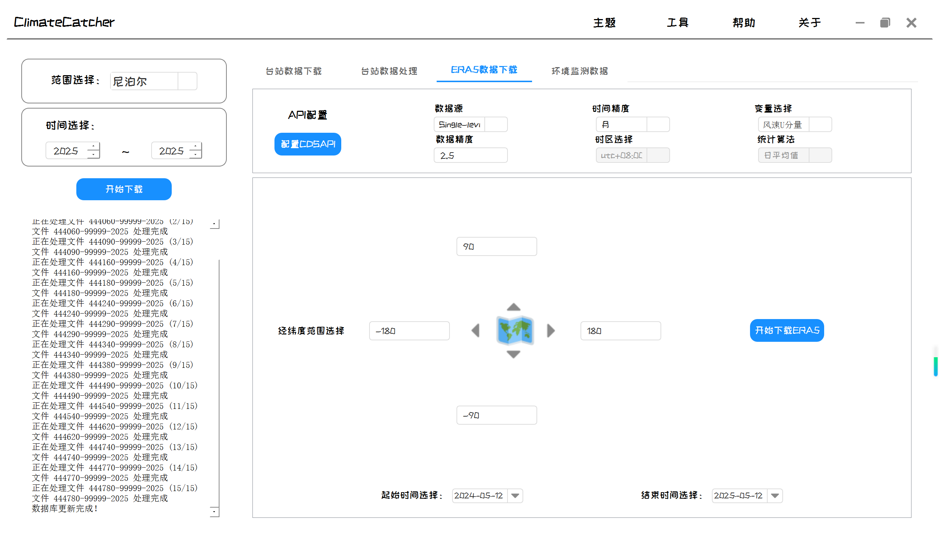Open the 时间精度 dropdown
This screenshot has height=560, width=939.
click(658, 125)
